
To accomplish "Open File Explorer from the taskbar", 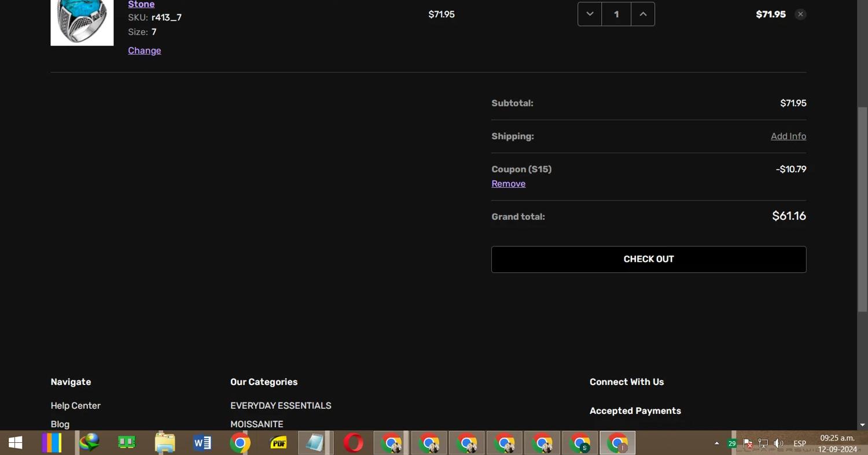I will 165,443.
